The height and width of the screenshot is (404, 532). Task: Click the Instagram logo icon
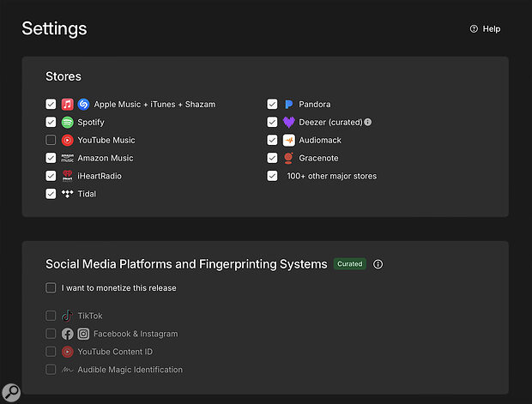coord(83,334)
